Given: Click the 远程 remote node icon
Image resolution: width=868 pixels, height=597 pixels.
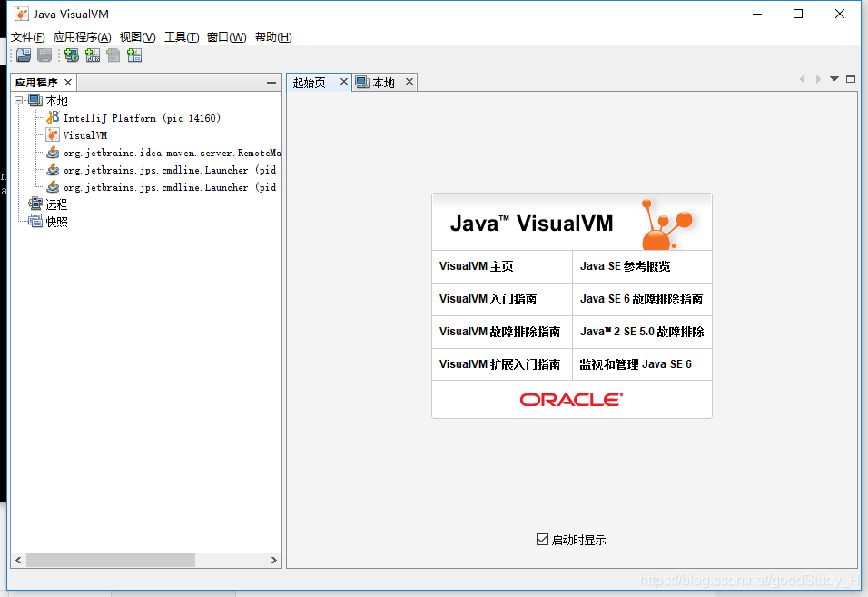Looking at the screenshot, I should coord(35,204).
